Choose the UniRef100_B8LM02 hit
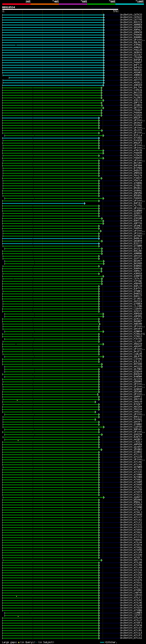This screenshot has width=146, height=644. click(131, 42)
